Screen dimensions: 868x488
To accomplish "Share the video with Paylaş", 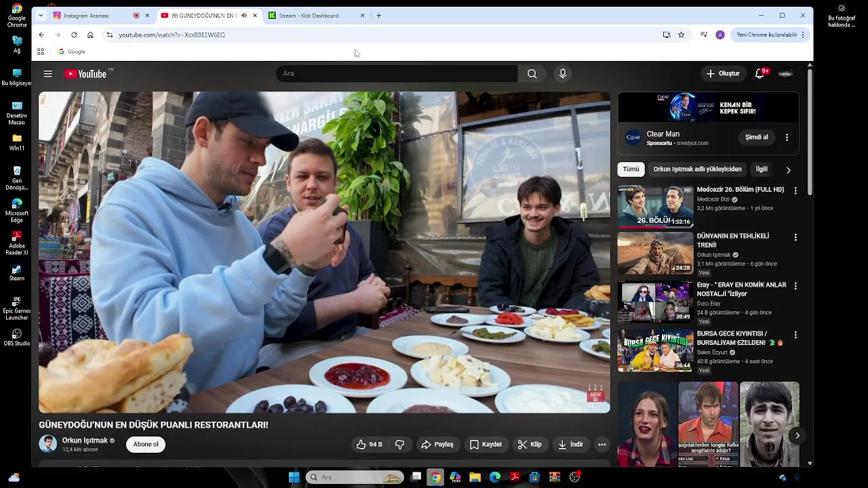I will (x=437, y=445).
